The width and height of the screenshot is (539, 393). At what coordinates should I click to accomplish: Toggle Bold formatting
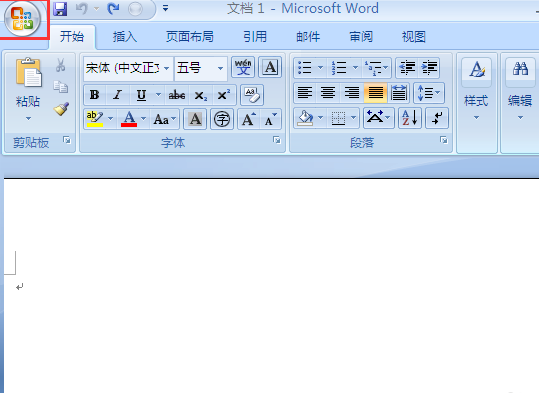95,95
